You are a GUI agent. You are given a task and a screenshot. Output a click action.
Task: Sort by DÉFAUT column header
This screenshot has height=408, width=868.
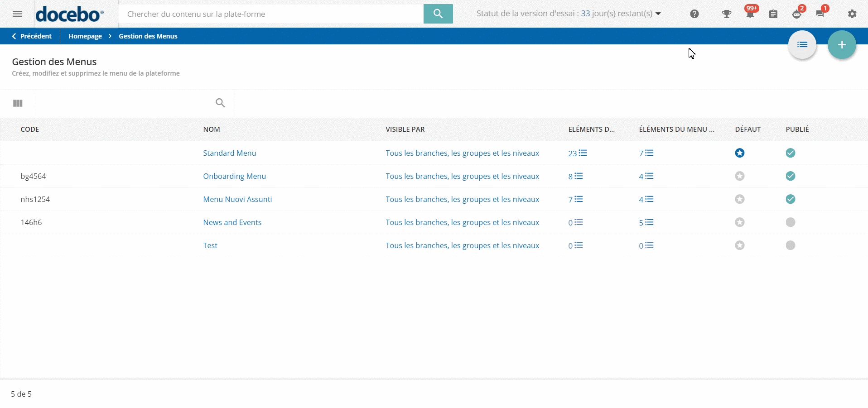748,130
